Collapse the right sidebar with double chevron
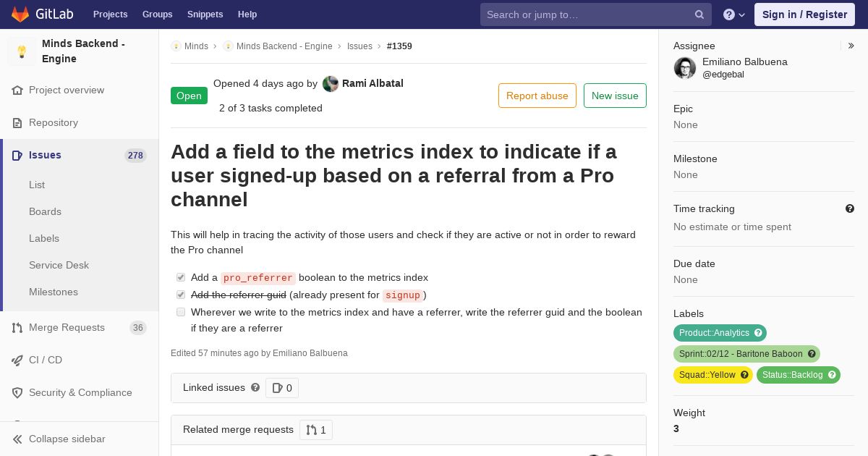The width and height of the screenshot is (868, 456). pos(851,46)
